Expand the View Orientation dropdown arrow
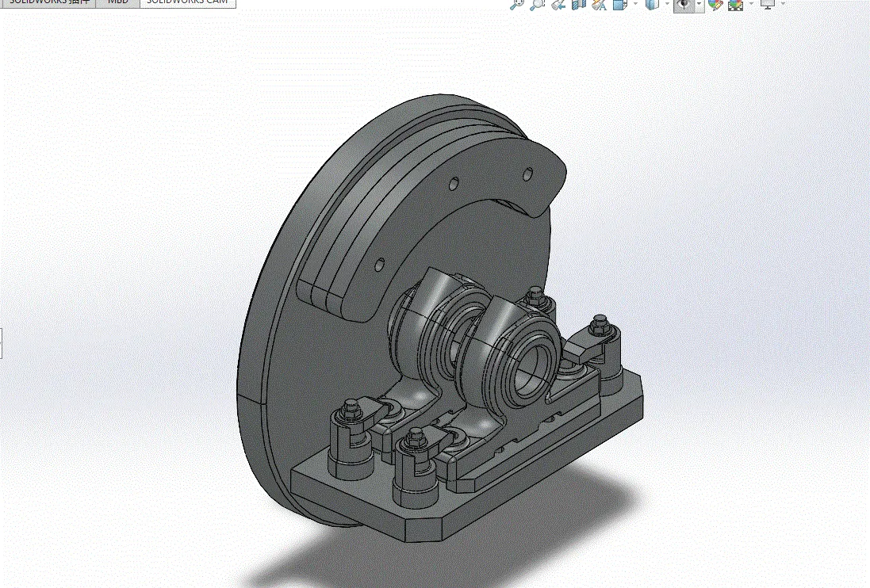Viewport: 870px width, 588px height. click(x=635, y=4)
